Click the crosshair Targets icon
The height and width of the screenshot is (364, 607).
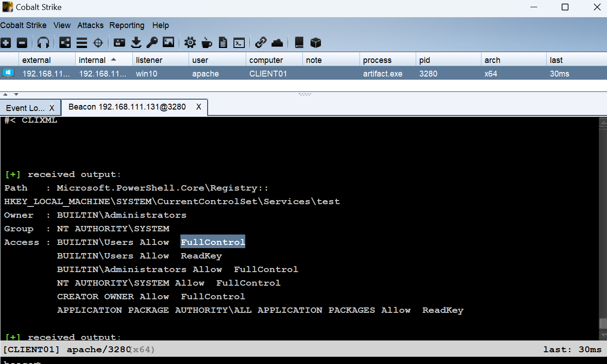pos(98,43)
